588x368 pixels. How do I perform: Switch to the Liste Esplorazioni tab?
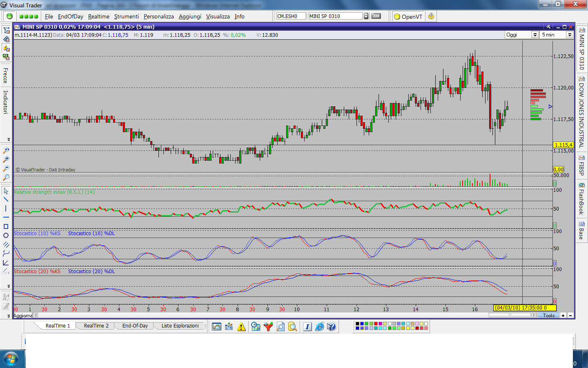coord(180,326)
